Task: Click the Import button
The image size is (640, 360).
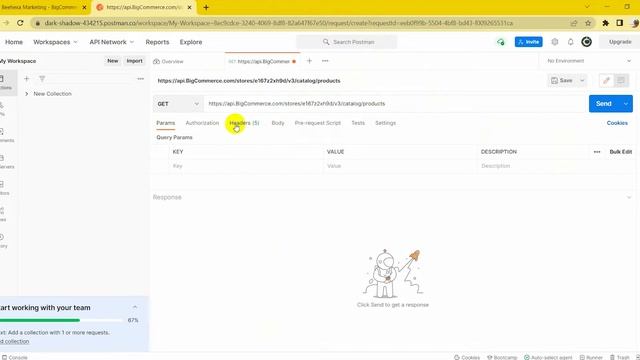Action: click(x=134, y=61)
